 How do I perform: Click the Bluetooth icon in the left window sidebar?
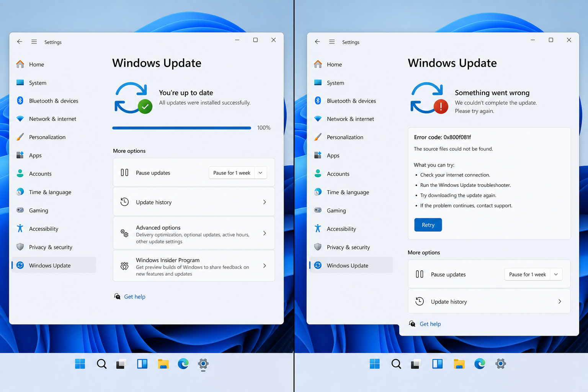(x=20, y=101)
